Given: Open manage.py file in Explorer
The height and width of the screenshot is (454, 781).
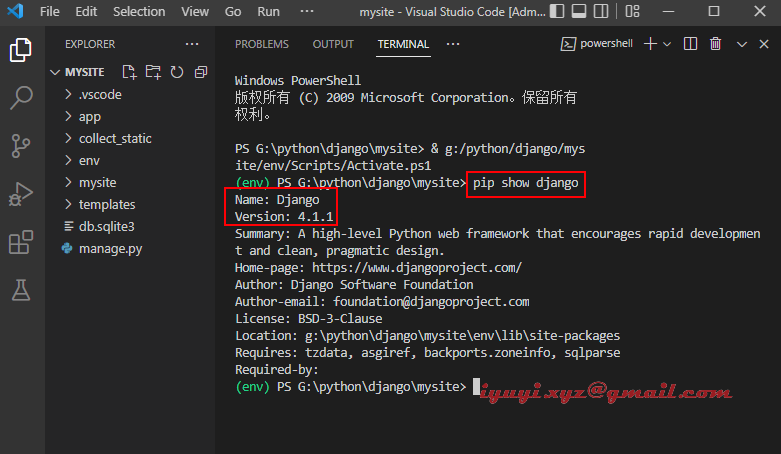Looking at the screenshot, I should 110,248.
